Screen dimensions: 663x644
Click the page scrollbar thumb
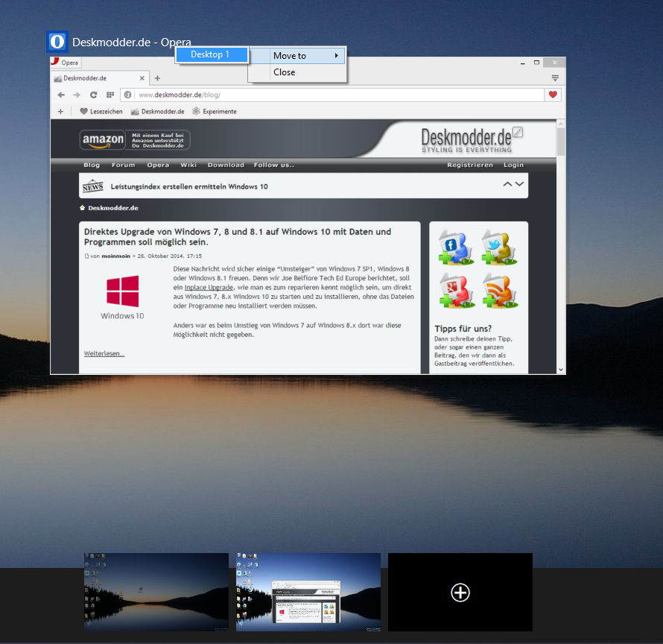tap(561, 142)
